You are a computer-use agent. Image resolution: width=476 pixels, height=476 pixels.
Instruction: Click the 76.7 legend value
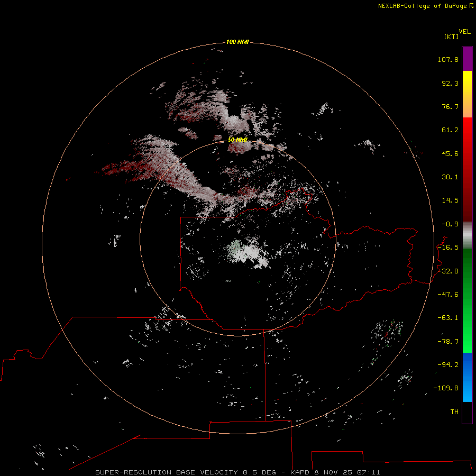tap(450, 106)
